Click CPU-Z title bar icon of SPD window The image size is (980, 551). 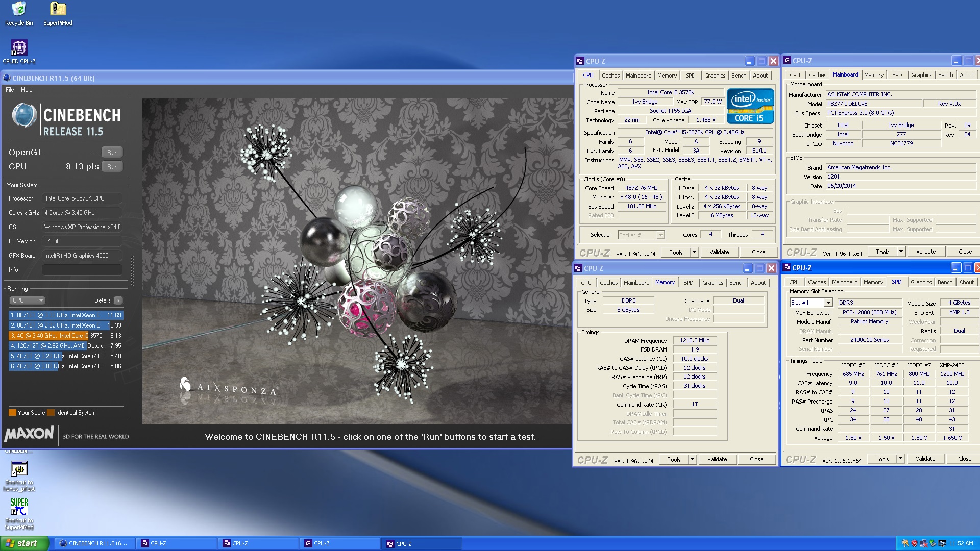tap(787, 268)
